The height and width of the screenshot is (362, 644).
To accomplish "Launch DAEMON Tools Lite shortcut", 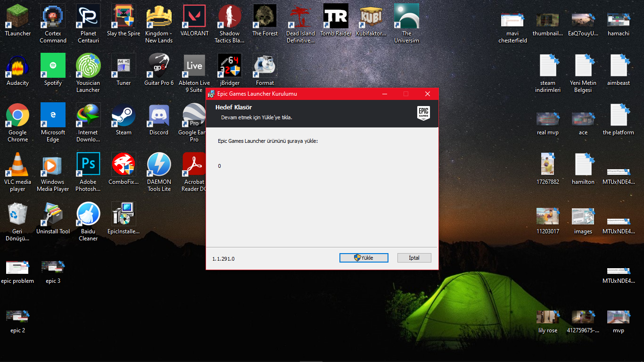I will tap(159, 172).
